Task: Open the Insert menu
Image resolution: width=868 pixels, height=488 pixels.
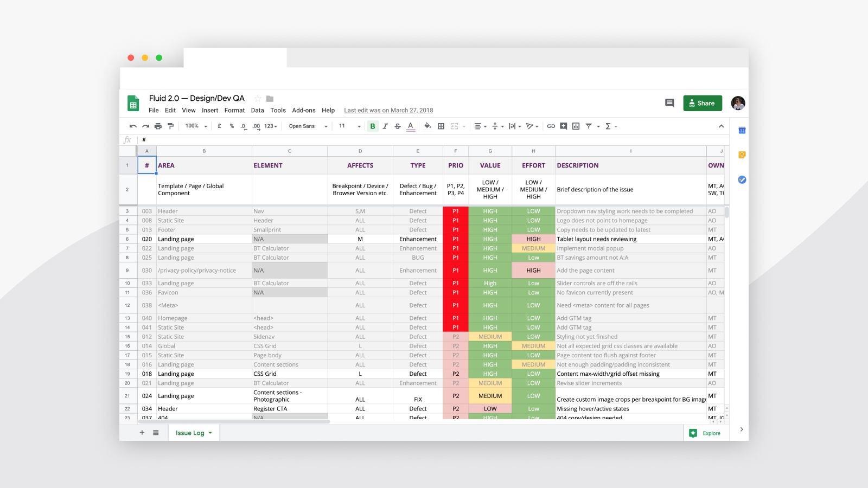Action: (210, 111)
